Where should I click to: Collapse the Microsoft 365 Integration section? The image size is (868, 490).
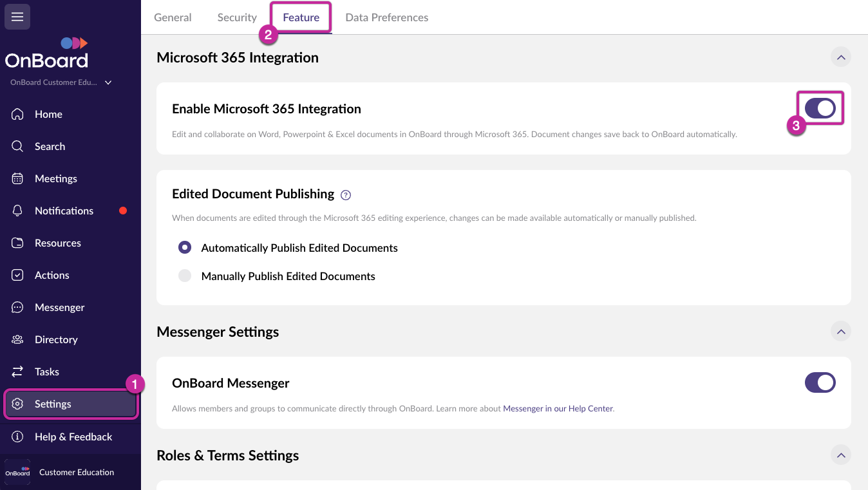pyautogui.click(x=840, y=57)
